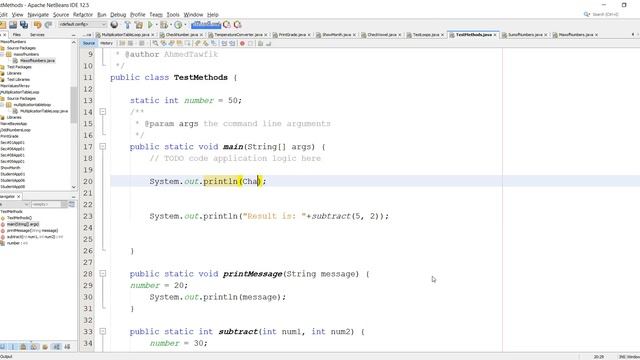
Task: Open the Navigate menu
Action: 38,15
